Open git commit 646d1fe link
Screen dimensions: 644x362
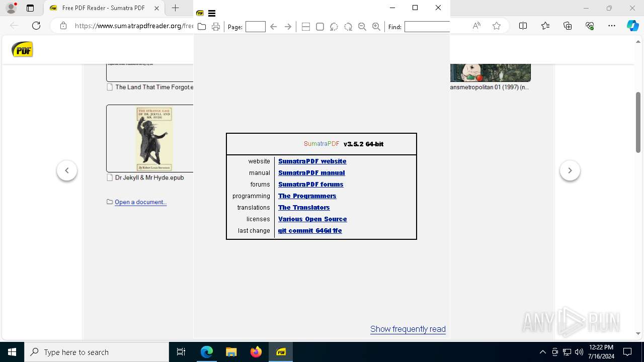pyautogui.click(x=310, y=231)
